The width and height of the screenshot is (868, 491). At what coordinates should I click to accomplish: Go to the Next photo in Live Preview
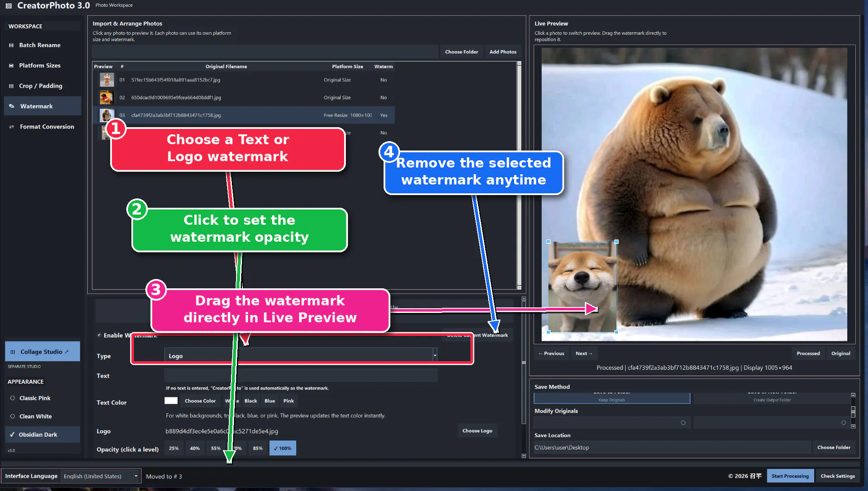[x=584, y=354]
